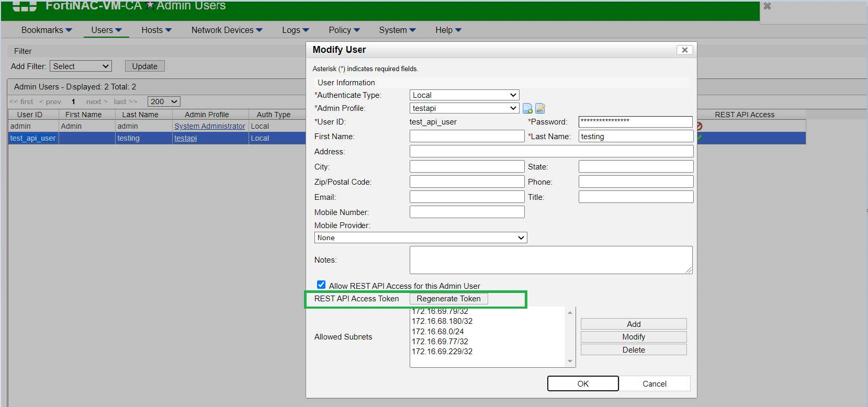868x407 pixels.
Task: Click the gray X icon at top right
Action: pyautogui.click(x=767, y=6)
